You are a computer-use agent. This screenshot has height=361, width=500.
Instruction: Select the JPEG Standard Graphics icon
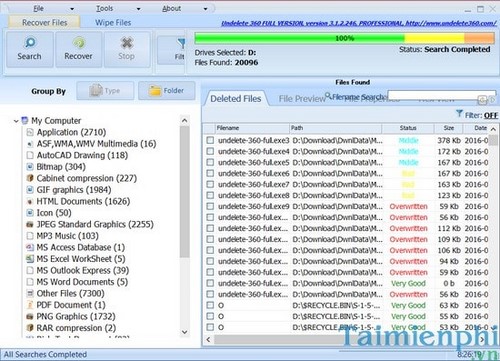[x=30, y=224]
